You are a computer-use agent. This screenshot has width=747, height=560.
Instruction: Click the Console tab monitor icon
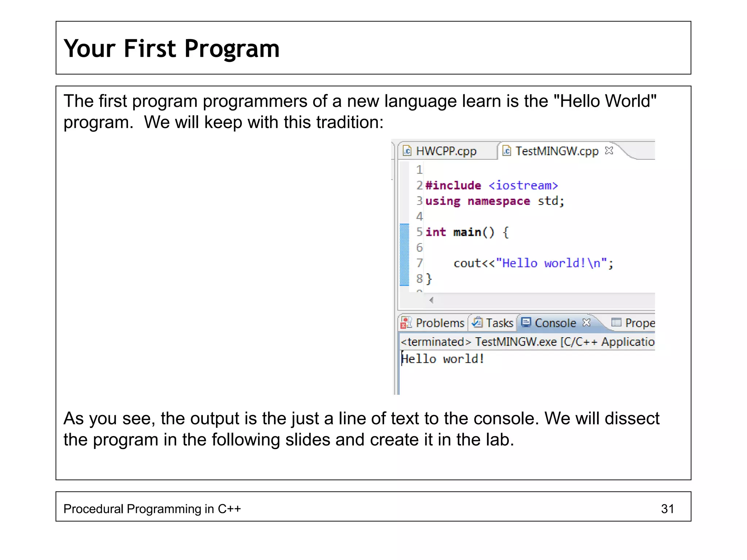(x=526, y=322)
